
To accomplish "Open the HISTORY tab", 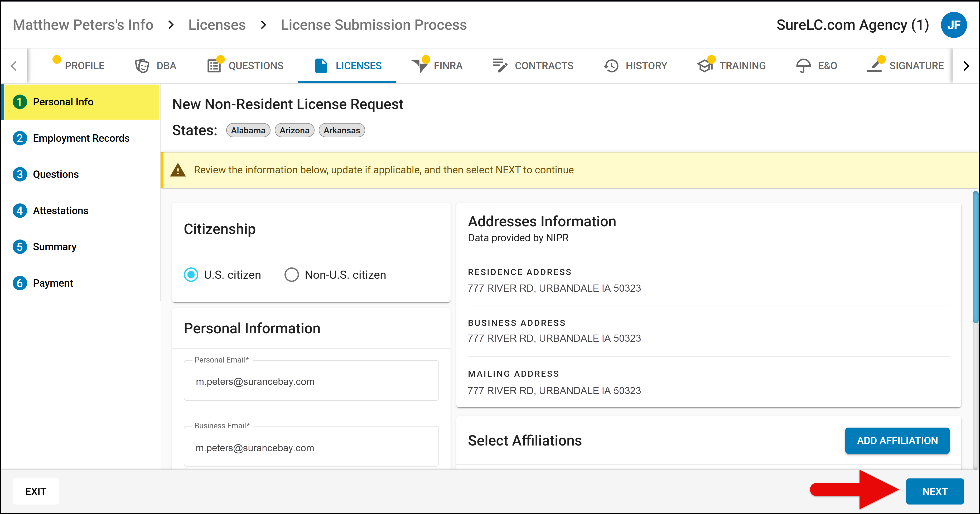I will point(636,66).
